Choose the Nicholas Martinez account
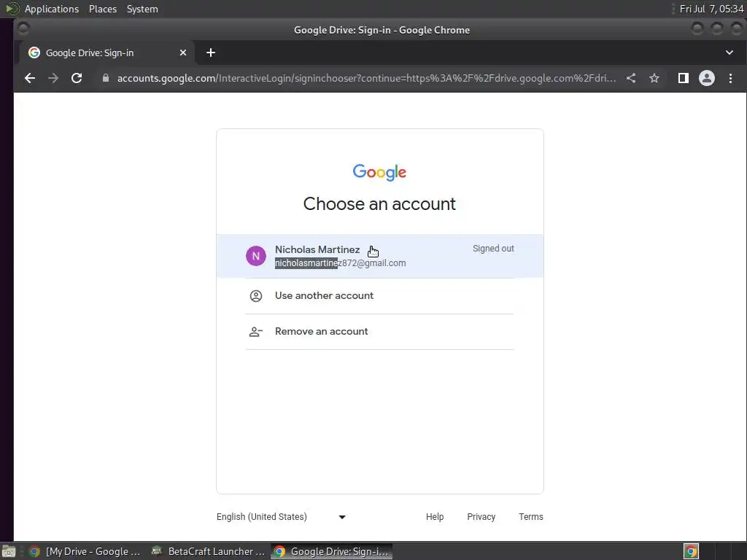Viewport: 747px width, 560px height. (x=379, y=256)
